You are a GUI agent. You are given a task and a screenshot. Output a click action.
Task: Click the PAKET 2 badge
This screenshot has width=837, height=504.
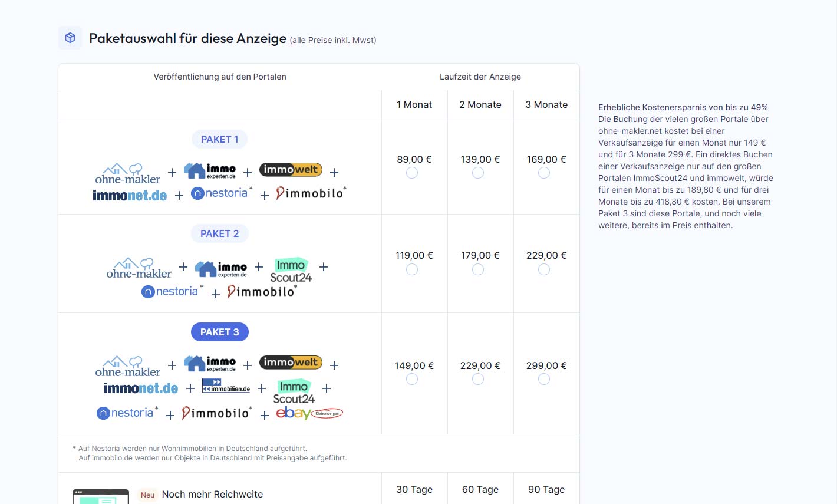tap(220, 233)
